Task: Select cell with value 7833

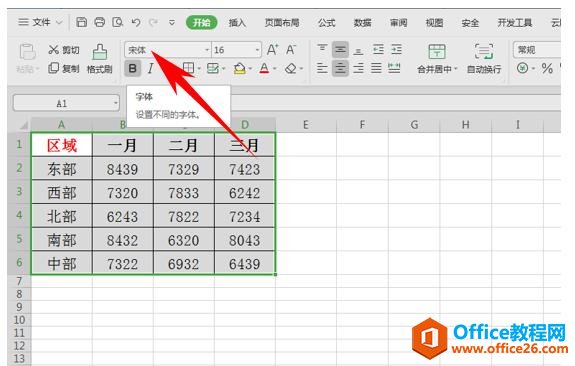Action: tap(184, 193)
